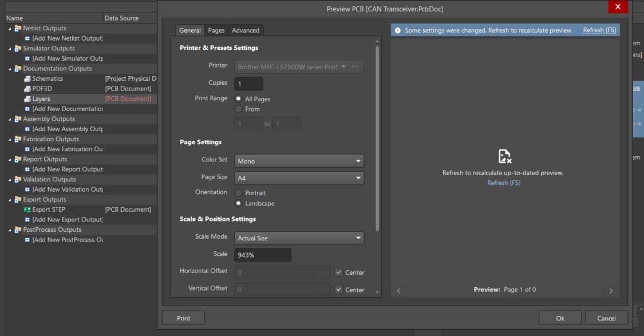Click the settings panel vertical scrollbar

tap(377, 137)
